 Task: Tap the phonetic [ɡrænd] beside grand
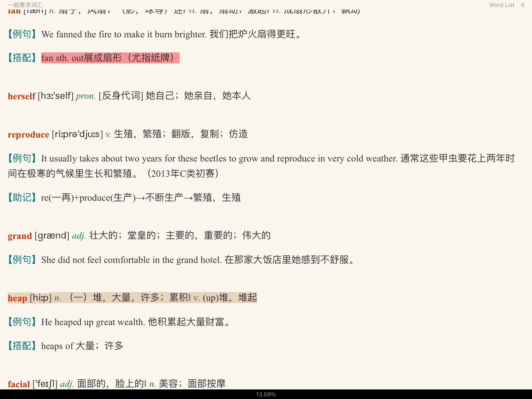point(52,236)
